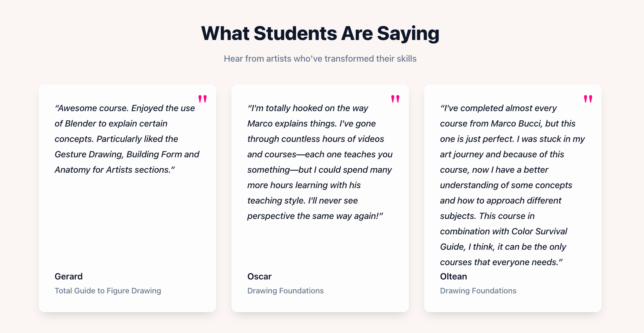Select Oltean's name on the third testimonial
The image size is (644, 333).
pyautogui.click(x=454, y=277)
